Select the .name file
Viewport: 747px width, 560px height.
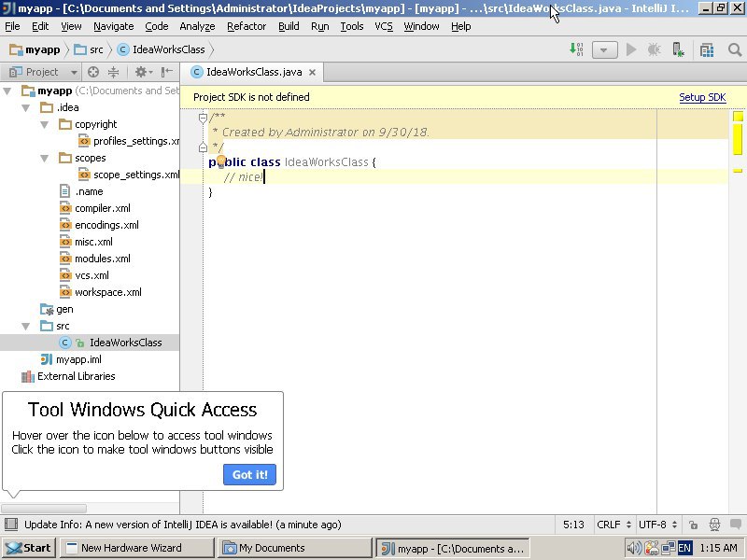click(x=81, y=191)
